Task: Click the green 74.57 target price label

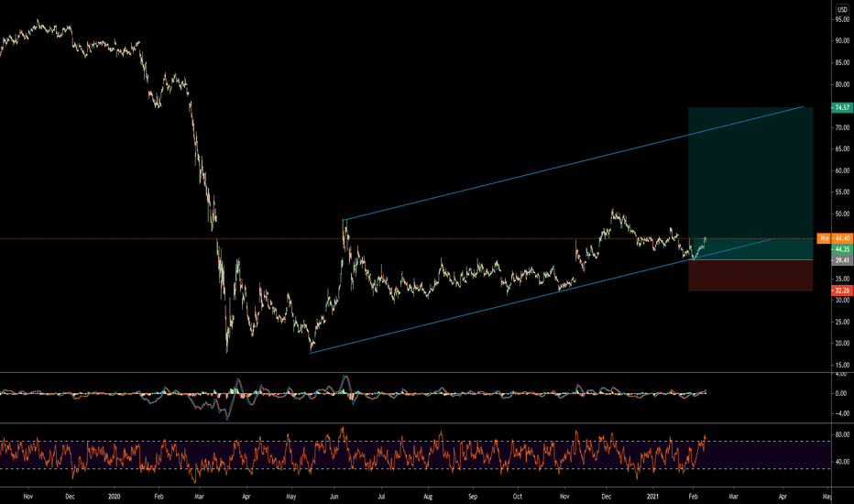Action: (x=842, y=107)
